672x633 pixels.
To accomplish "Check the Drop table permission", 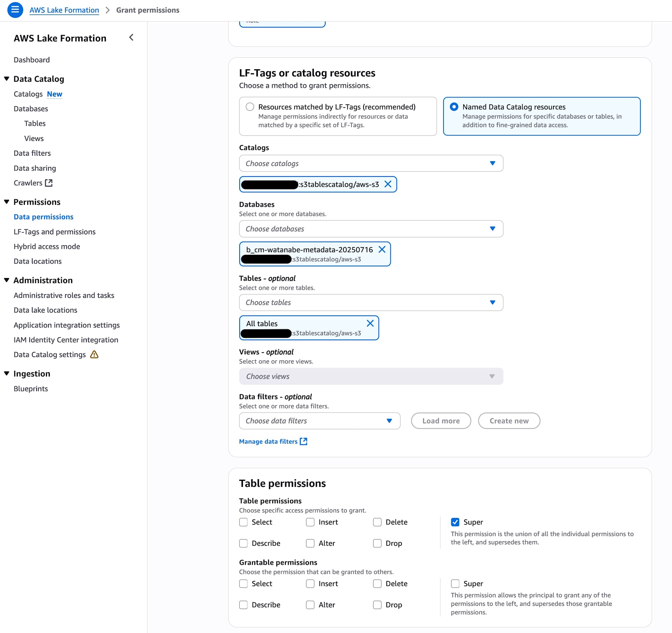I will (377, 543).
